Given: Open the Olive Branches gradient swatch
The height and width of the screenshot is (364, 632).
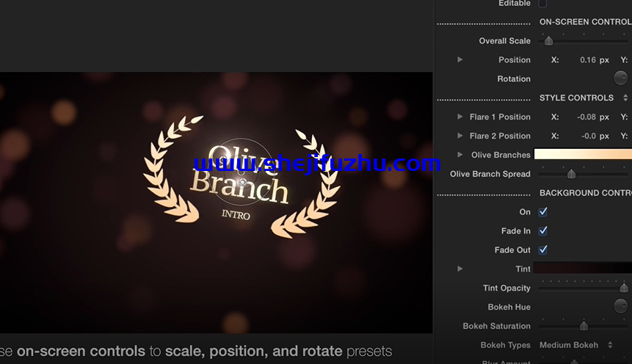Looking at the screenshot, I should click(x=583, y=154).
